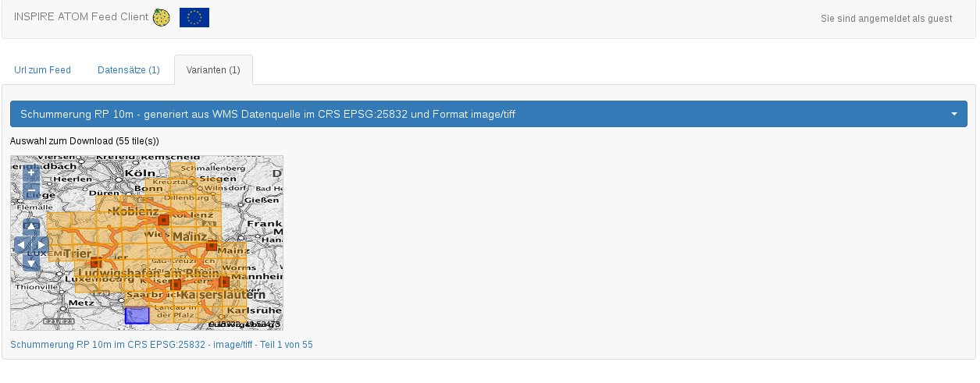Select the Varianten (1) tab

(213, 70)
